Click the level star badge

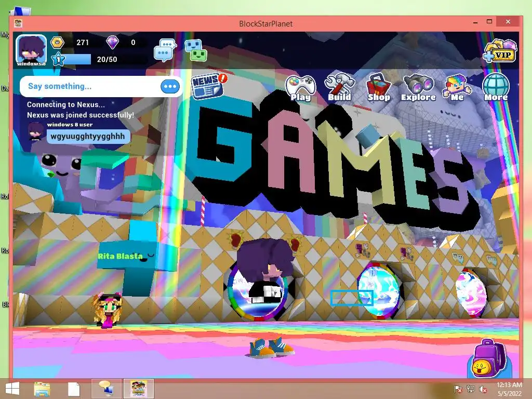(58, 59)
